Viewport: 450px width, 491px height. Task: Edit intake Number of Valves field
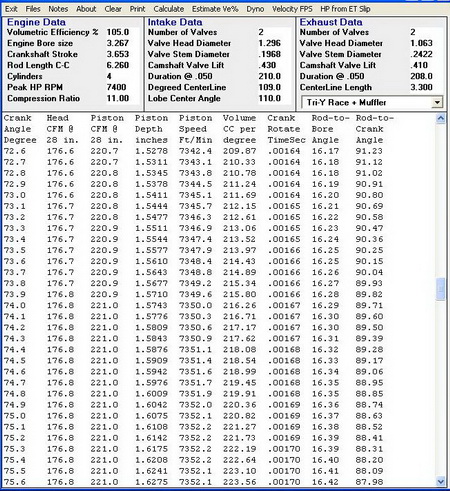[x=274, y=32]
